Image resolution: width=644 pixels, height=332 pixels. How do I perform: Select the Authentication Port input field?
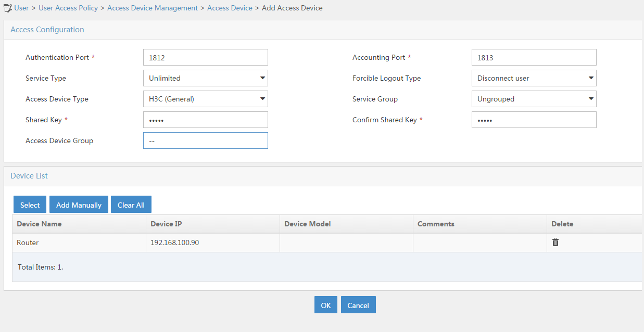point(205,57)
